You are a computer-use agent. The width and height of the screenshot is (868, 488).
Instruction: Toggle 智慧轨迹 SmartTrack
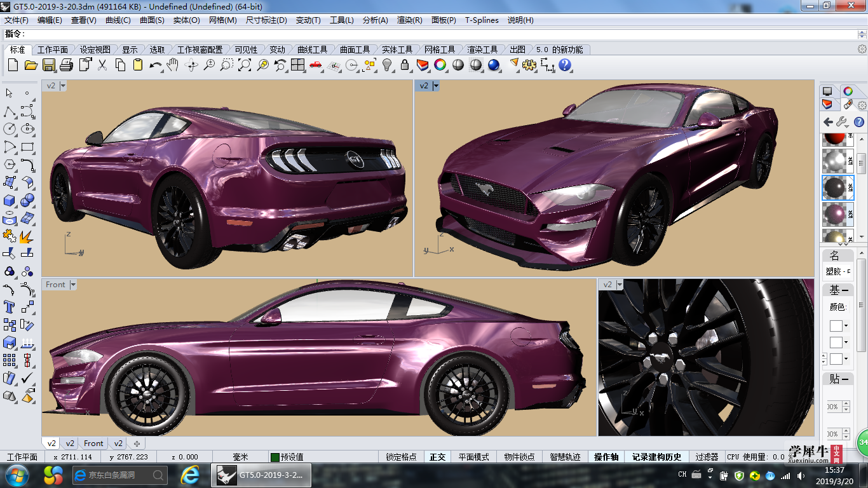click(565, 457)
